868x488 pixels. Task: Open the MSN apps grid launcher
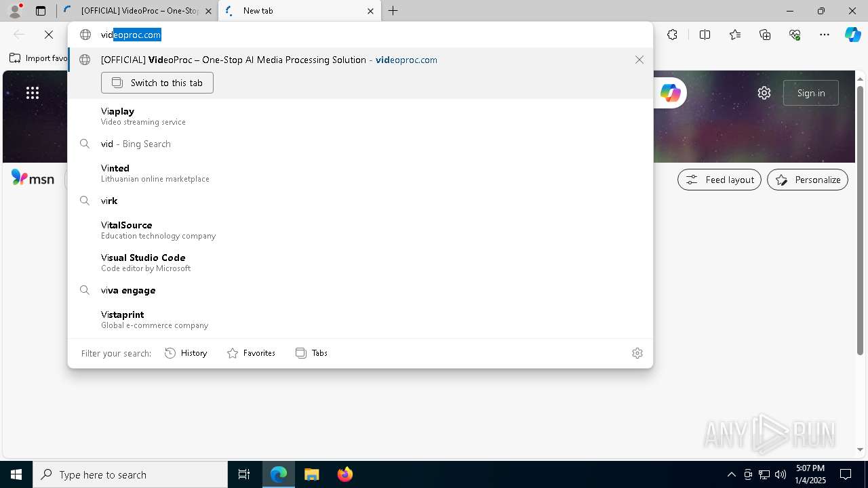33,93
